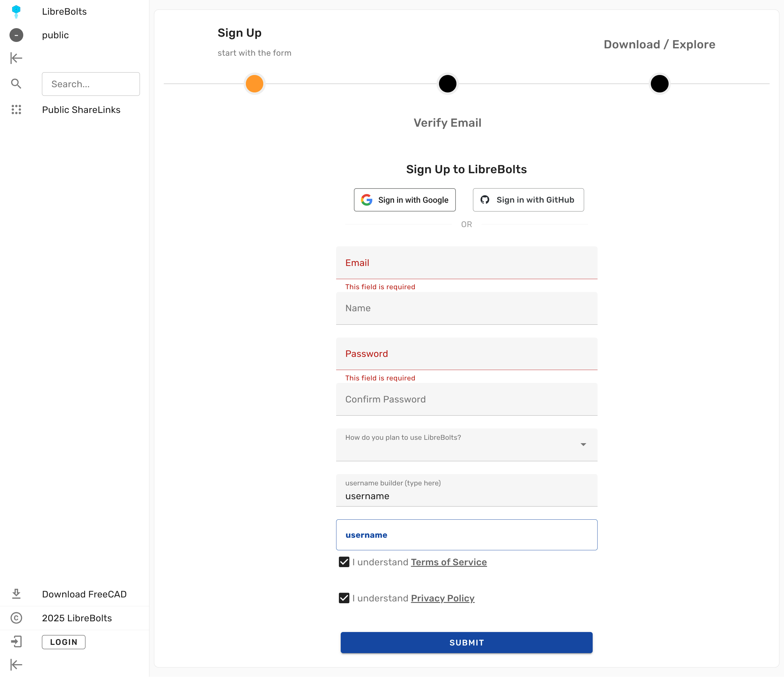784x677 pixels.
Task: Collapse the sidebar with the top arrow icon
Action: point(16,58)
